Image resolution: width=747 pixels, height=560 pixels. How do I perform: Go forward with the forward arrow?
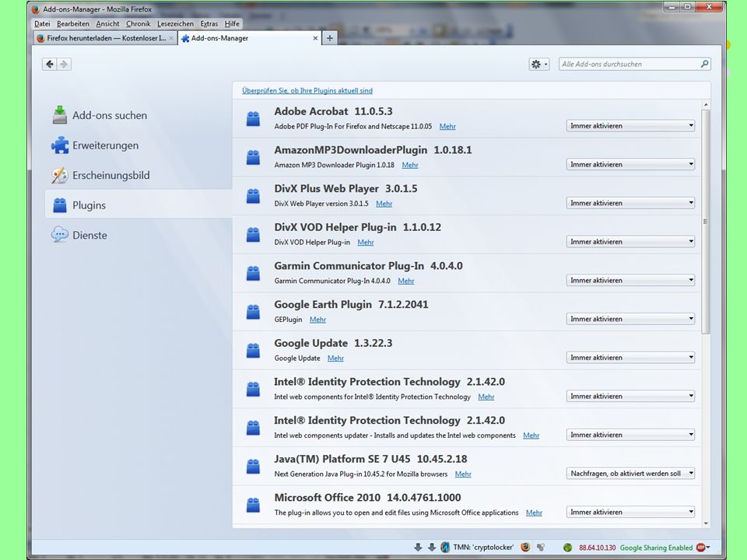coord(65,64)
